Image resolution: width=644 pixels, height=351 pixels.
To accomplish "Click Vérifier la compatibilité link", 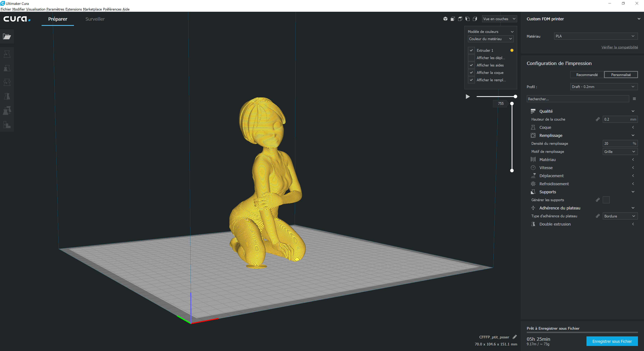I will coord(620,47).
